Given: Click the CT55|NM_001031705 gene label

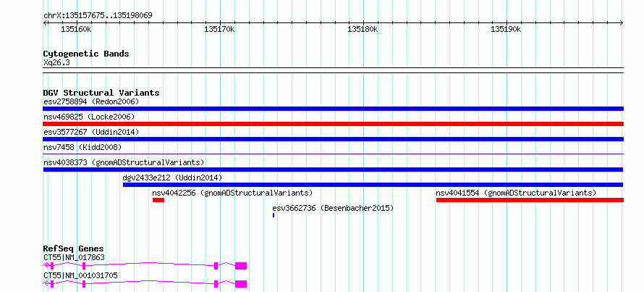Looking at the screenshot, I should click(80, 275).
